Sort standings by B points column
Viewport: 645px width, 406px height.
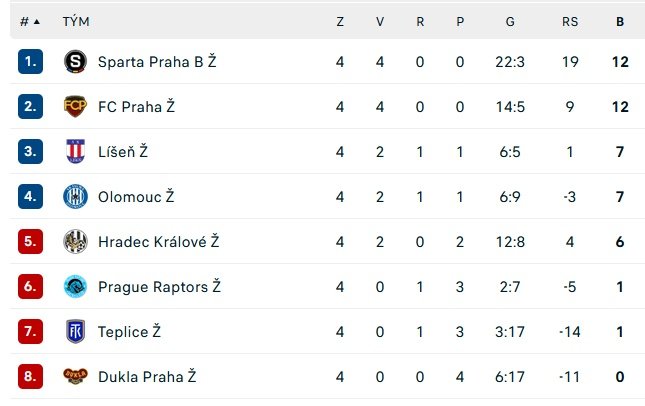620,21
